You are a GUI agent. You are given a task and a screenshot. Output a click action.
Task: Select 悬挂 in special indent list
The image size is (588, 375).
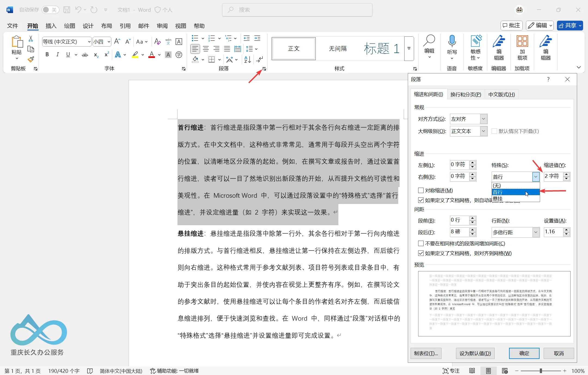516,199
